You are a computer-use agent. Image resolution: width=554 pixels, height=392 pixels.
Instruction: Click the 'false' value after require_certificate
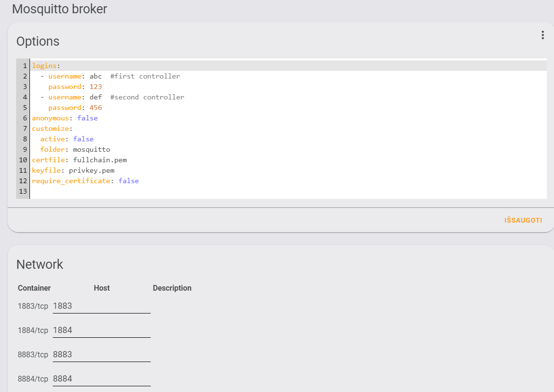click(128, 181)
